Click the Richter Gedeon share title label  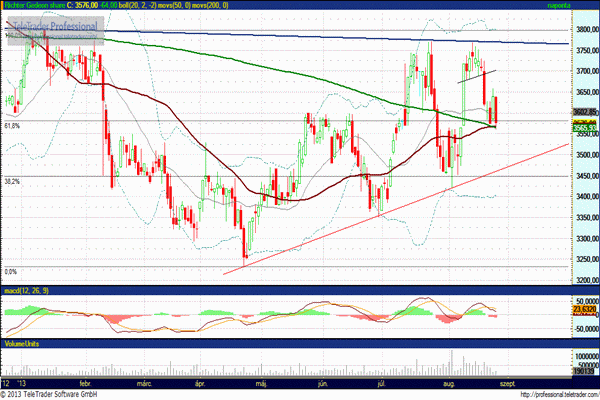pyautogui.click(x=31, y=5)
